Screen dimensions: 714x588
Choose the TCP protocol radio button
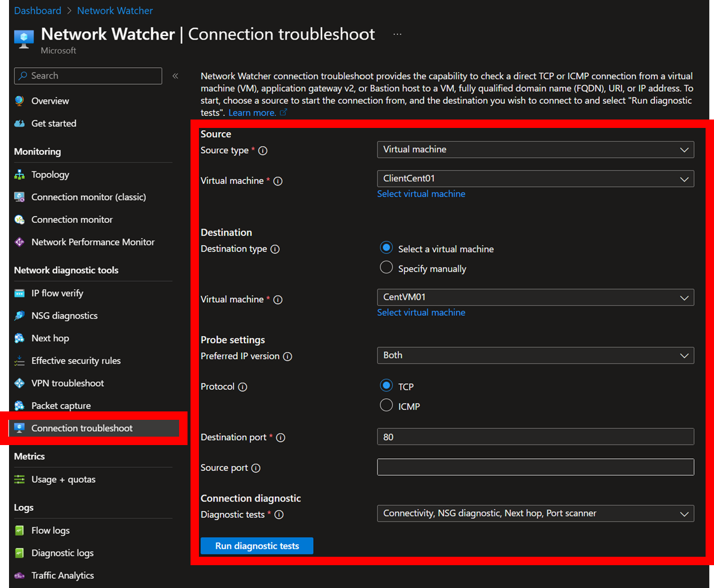(x=386, y=386)
